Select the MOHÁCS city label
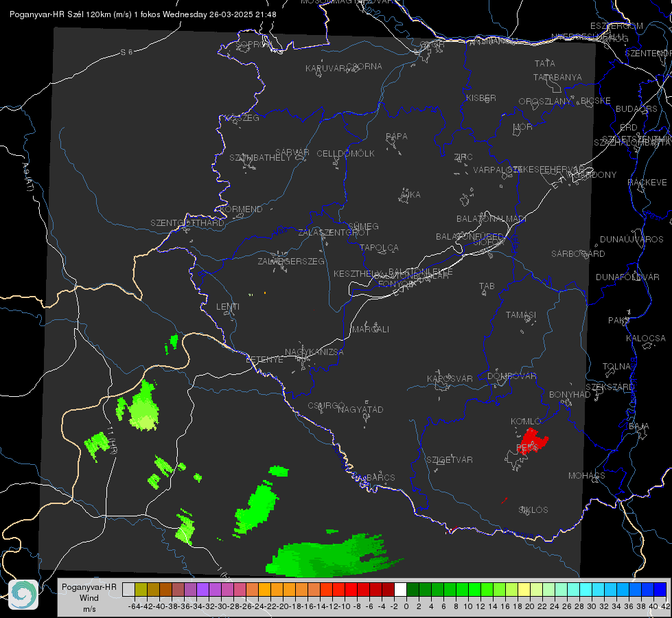This screenshot has height=618, width=672. [x=587, y=476]
